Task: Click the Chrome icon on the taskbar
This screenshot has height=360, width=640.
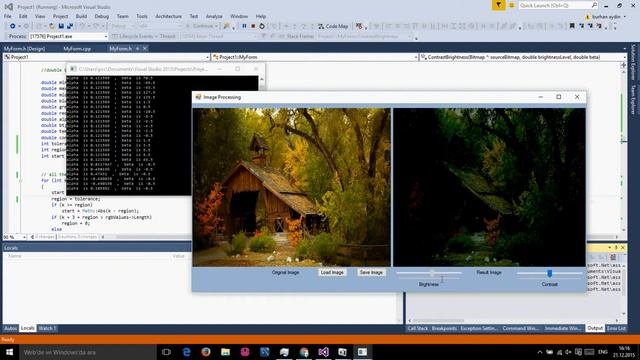Action: tap(304, 352)
